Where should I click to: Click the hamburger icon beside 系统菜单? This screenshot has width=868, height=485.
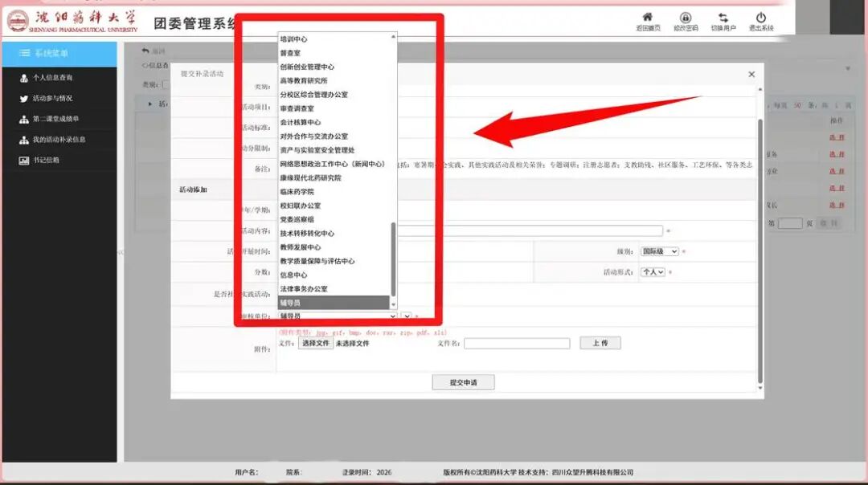(24, 53)
